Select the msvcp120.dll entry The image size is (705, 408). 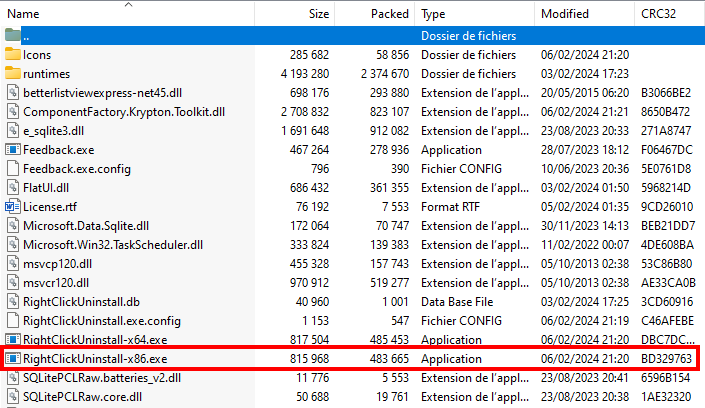[x=60, y=263]
